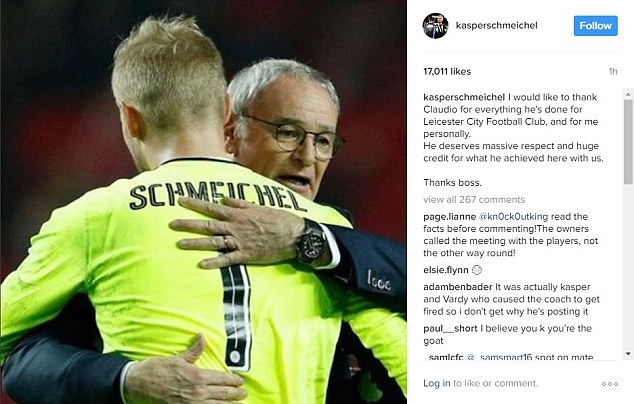This screenshot has width=634, height=404.
Task: Click the scrollbar down arrow
Action: [628, 354]
